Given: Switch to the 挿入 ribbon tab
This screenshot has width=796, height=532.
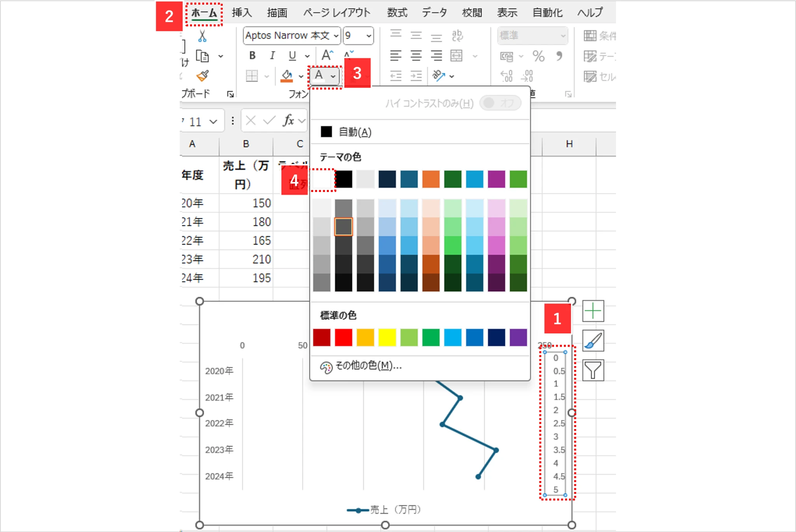Looking at the screenshot, I should 242,13.
